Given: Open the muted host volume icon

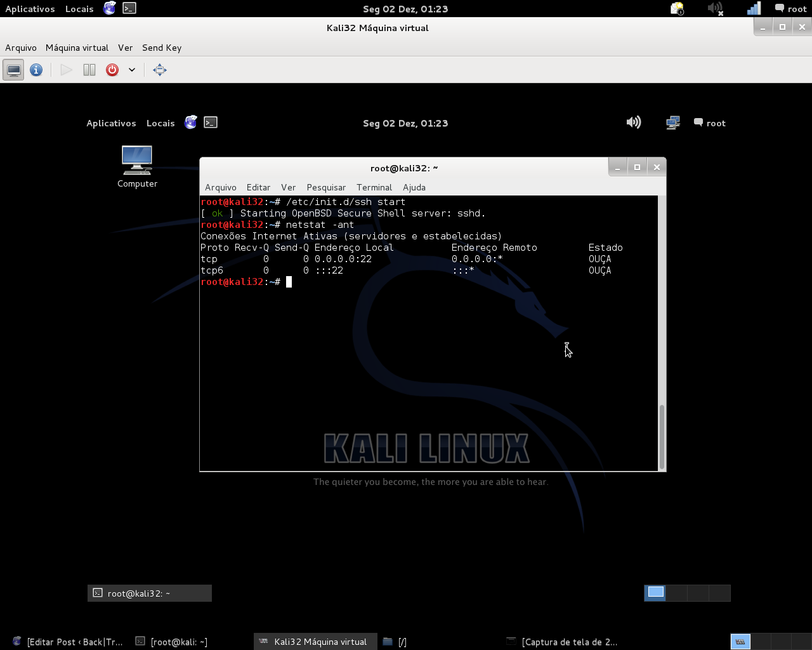Looking at the screenshot, I should (x=716, y=8).
